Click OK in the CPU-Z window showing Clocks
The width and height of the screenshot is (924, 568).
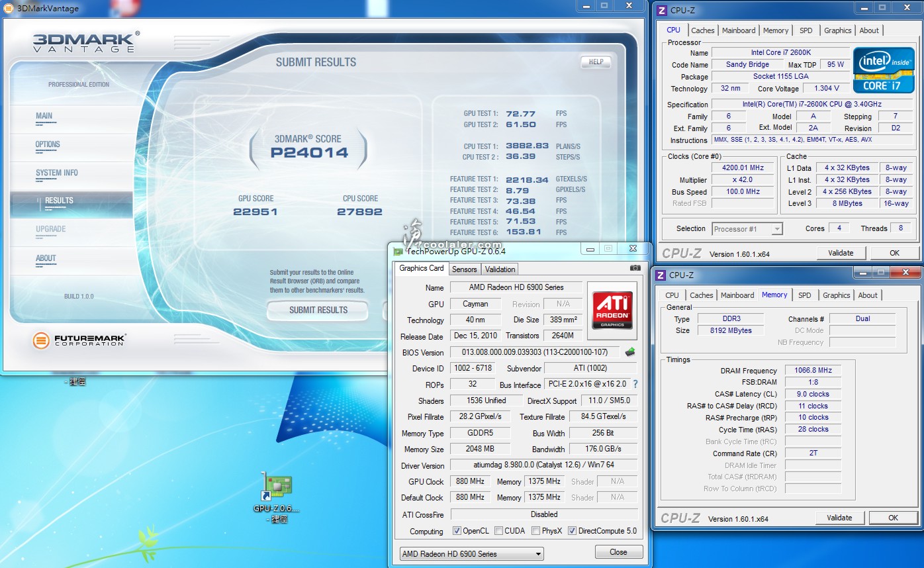click(x=894, y=253)
